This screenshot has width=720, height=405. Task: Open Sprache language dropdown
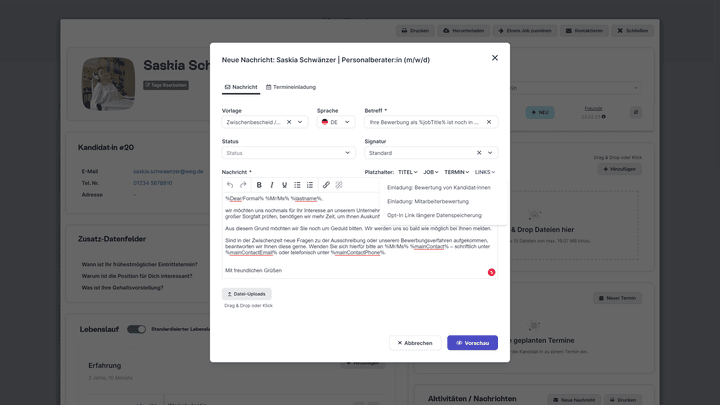click(x=336, y=122)
